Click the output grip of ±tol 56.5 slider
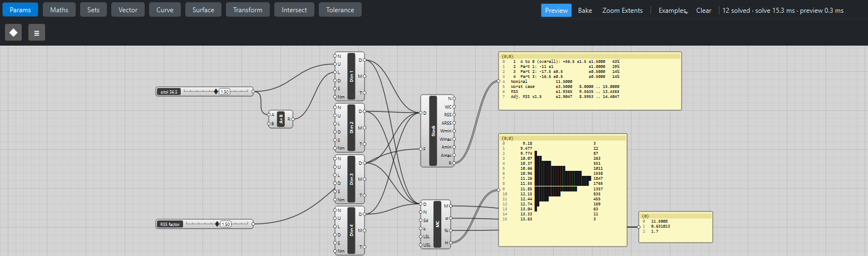The image size is (868, 256). [253, 91]
